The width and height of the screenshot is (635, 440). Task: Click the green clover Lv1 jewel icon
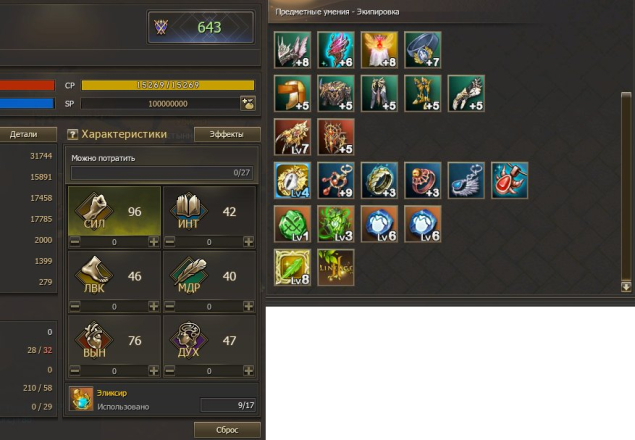click(x=292, y=224)
